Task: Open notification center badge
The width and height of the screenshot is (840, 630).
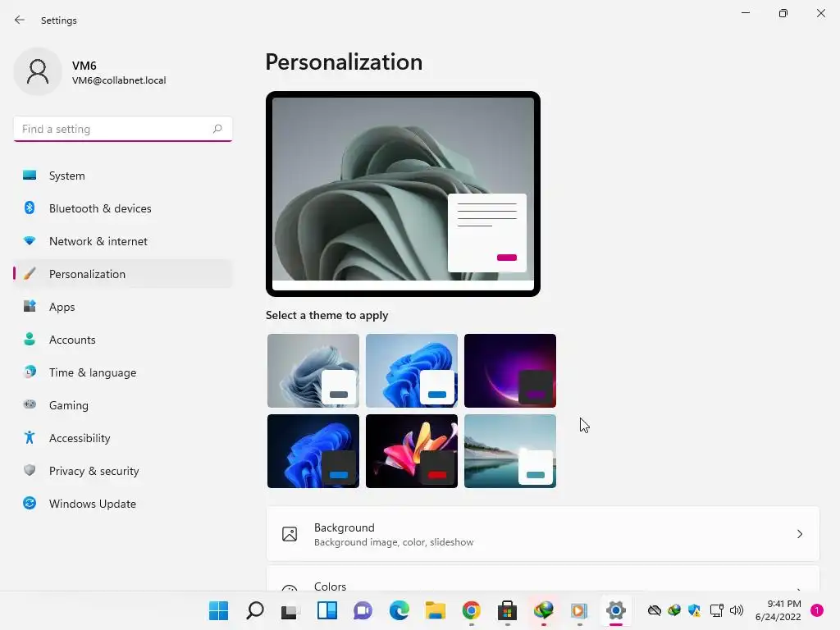Action: pyautogui.click(x=817, y=610)
